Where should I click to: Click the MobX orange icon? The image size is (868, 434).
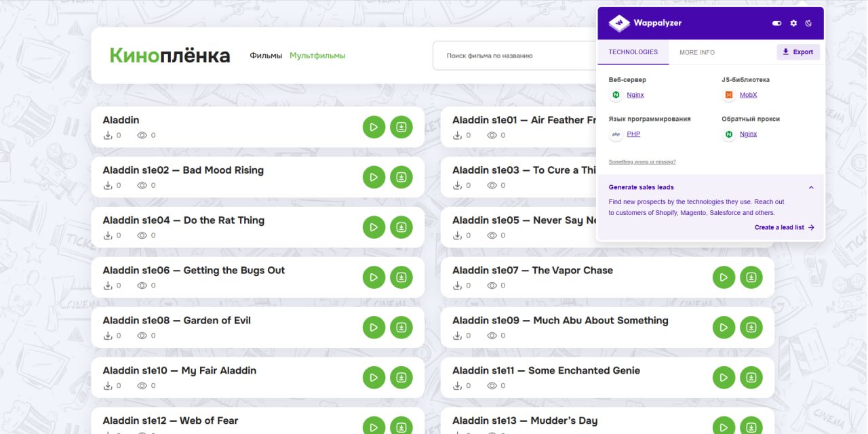(x=729, y=96)
